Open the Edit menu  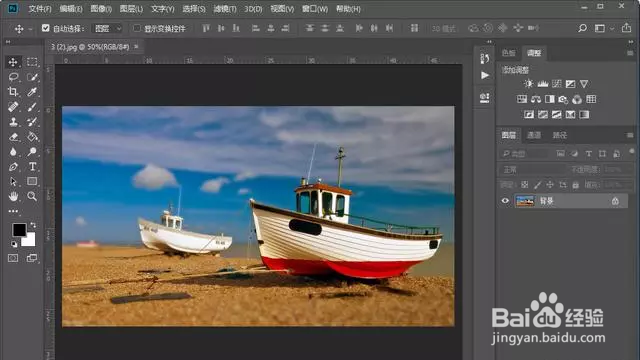point(71,9)
